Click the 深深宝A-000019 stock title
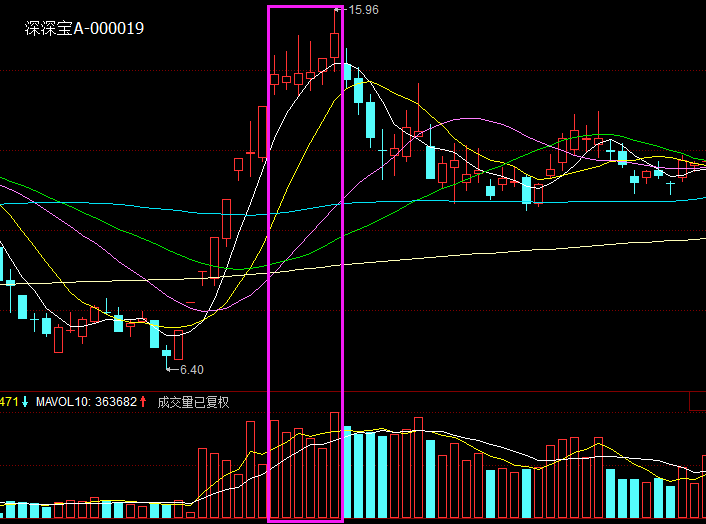The image size is (706, 524). coord(84,28)
